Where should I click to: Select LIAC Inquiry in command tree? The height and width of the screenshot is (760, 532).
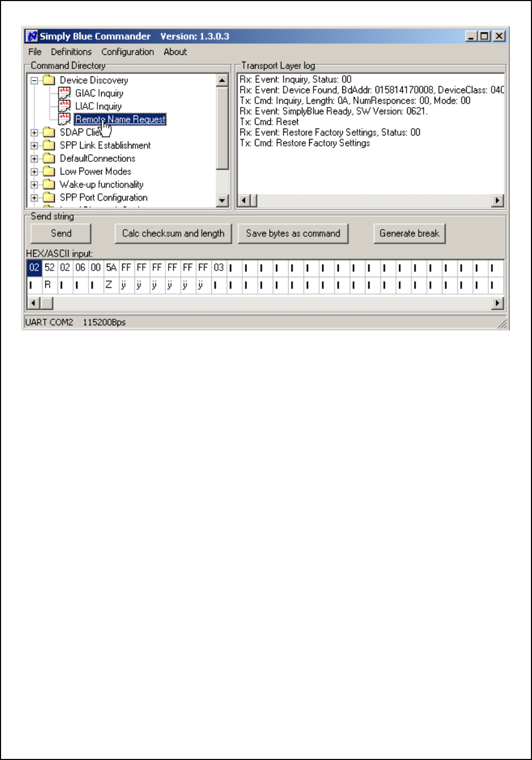pos(98,106)
